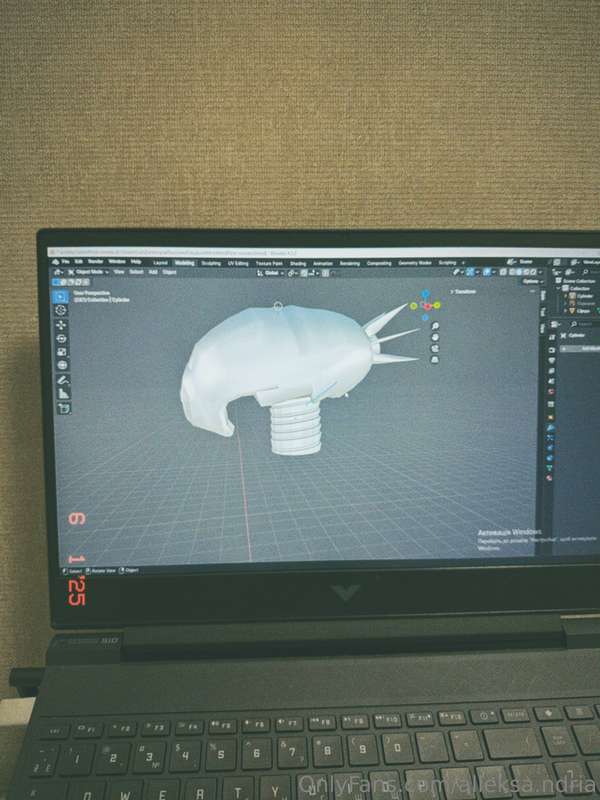Open the File menu
This screenshot has width=600, height=800.
(66, 262)
